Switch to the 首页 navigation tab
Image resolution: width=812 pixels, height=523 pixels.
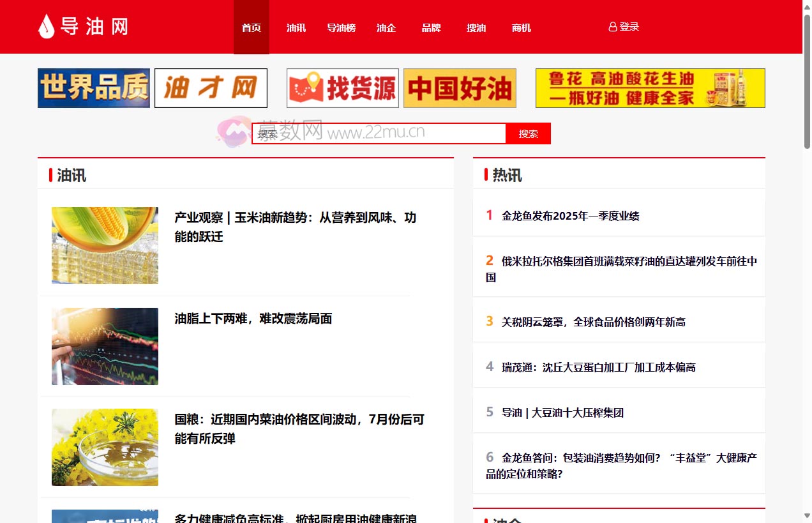click(251, 27)
